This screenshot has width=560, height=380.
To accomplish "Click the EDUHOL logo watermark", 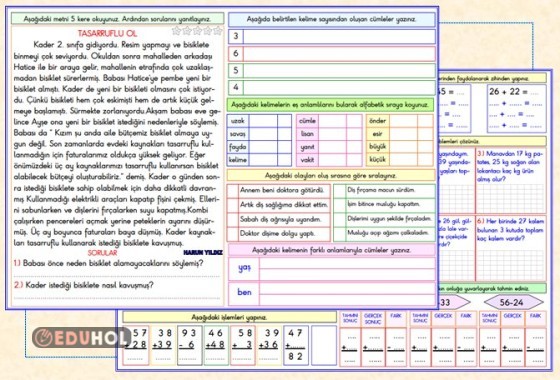I will tap(81, 338).
